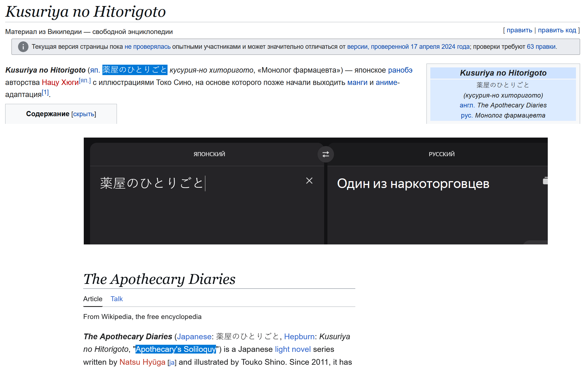Click the text Материал из Википедии
The height and width of the screenshot is (379, 588).
(44, 32)
